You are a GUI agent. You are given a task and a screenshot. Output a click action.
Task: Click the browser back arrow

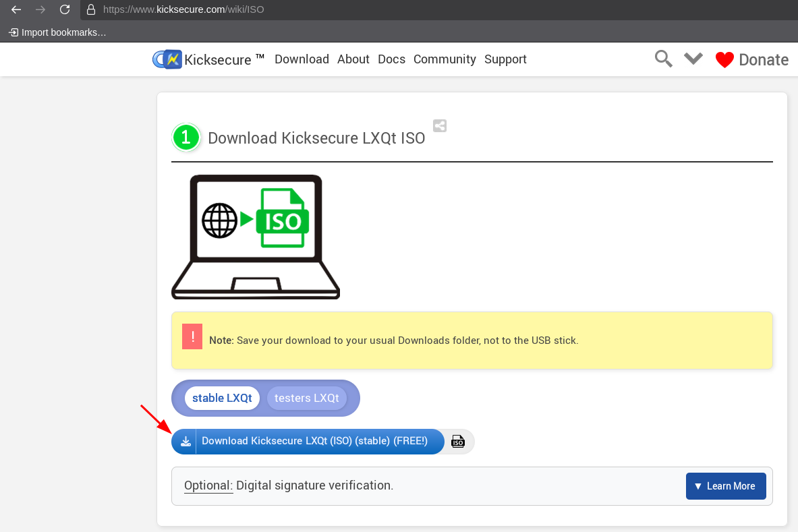coord(16,9)
